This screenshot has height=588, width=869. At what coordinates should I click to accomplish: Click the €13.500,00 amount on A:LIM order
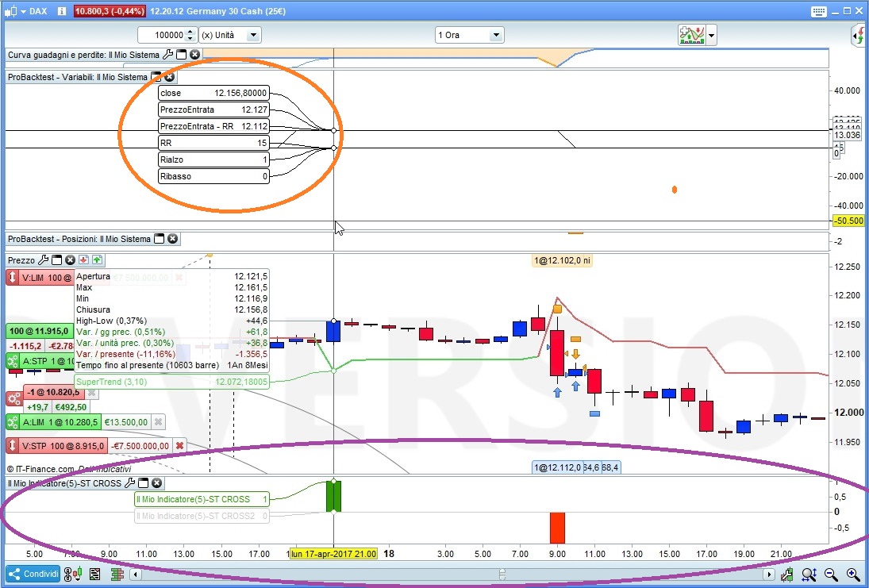[x=126, y=422]
